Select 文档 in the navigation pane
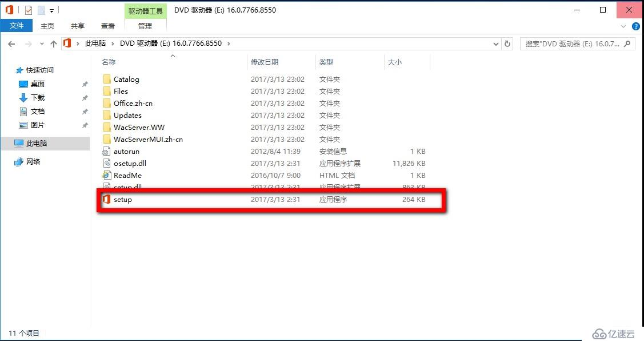Viewport: 644px width, 341px height. pyautogui.click(x=37, y=112)
